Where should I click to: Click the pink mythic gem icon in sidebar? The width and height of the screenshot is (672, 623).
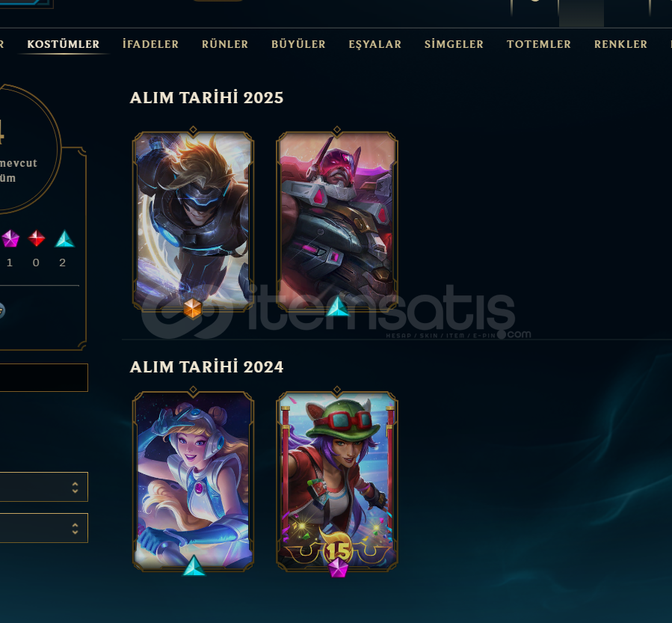(x=10, y=239)
